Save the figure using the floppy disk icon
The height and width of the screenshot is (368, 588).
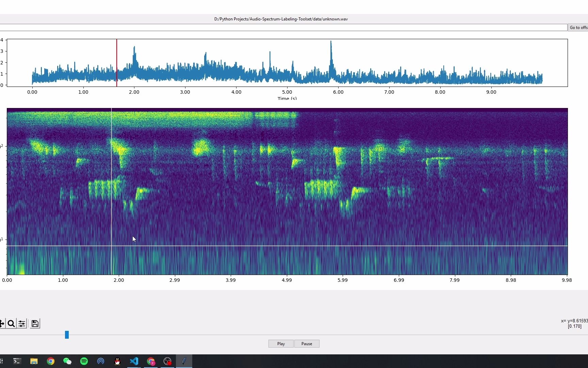(35, 323)
